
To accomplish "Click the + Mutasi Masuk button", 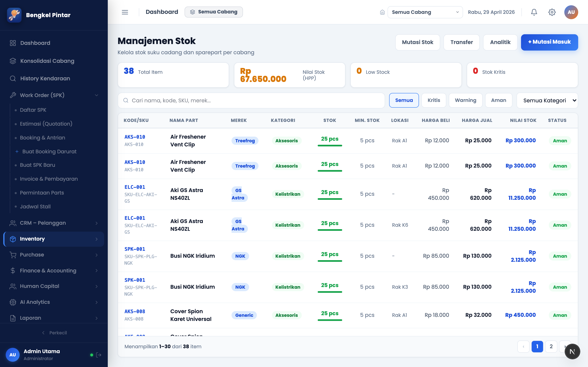I will point(549,42).
